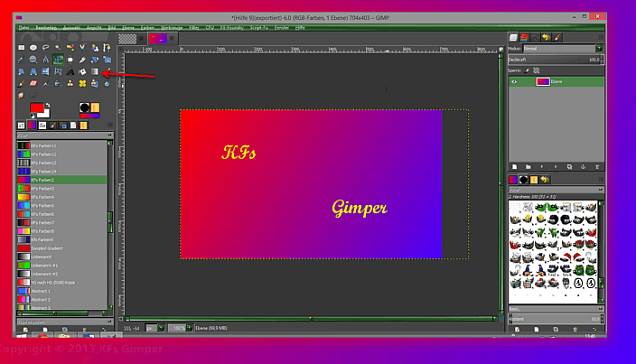
Task: Open the 100% zoom dropdown in status bar
Action: 180,328
